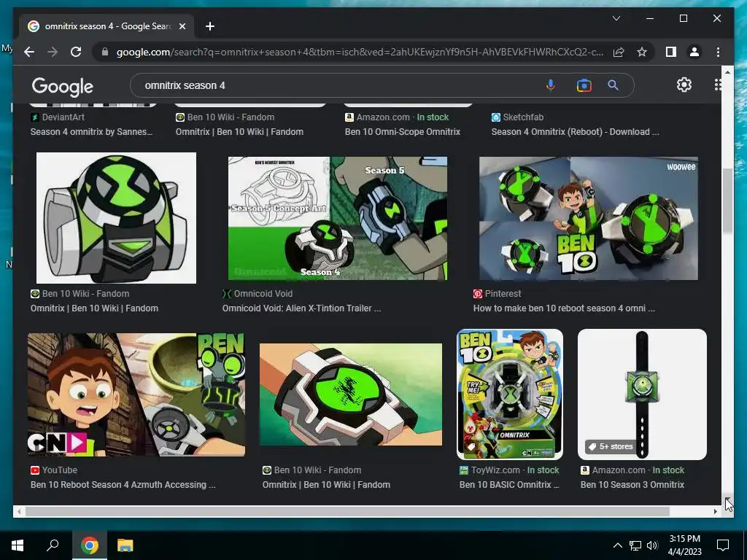Open Ben 10 Reboot Season 4 Azmuth link
747x560 pixels.
coord(123,485)
